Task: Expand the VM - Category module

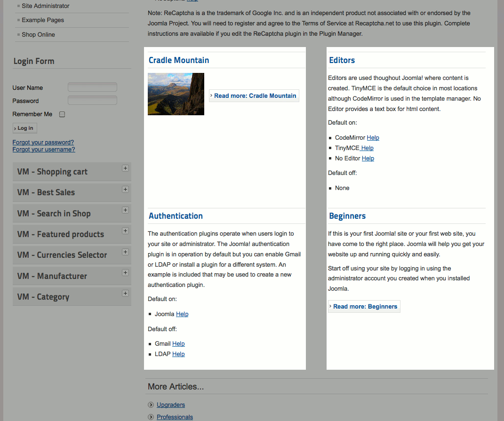Action: (125, 294)
